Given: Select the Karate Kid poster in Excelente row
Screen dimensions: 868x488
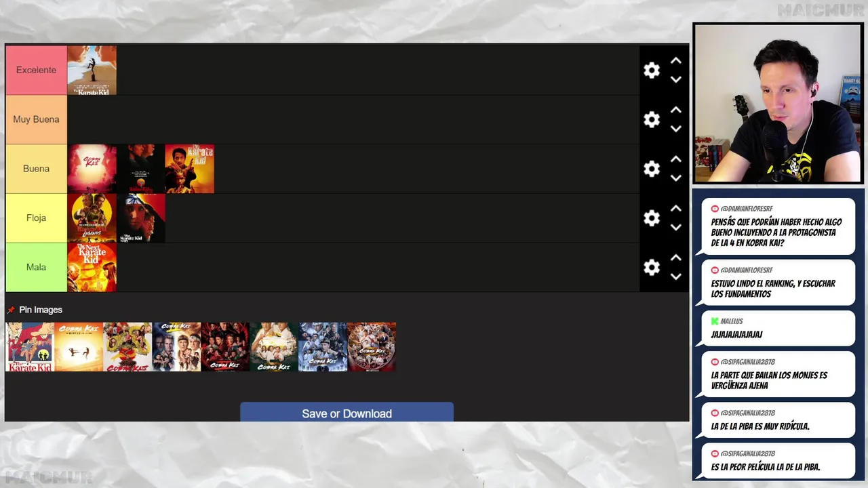Looking at the screenshot, I should pyautogui.click(x=92, y=70).
